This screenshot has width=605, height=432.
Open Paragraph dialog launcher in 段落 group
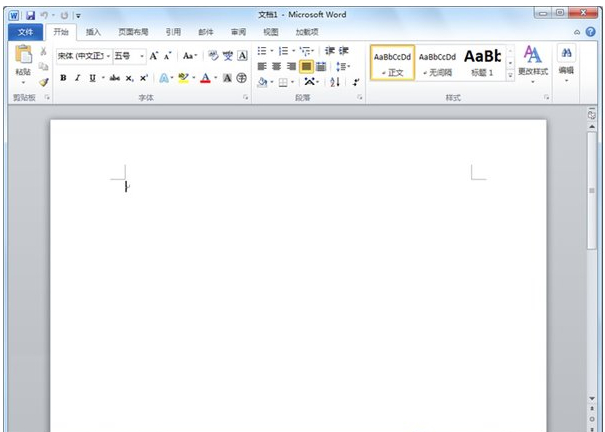pyautogui.click(x=360, y=98)
